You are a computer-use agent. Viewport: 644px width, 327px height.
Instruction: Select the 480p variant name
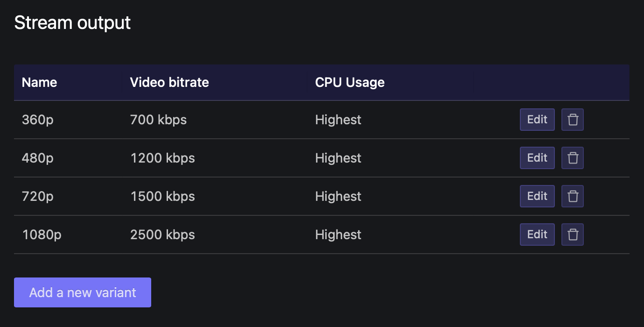(x=37, y=158)
